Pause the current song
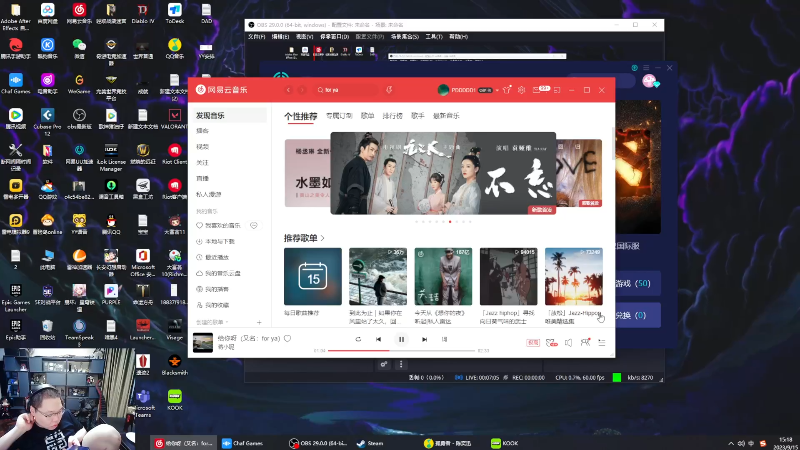This screenshot has height=450, width=800. (x=402, y=339)
